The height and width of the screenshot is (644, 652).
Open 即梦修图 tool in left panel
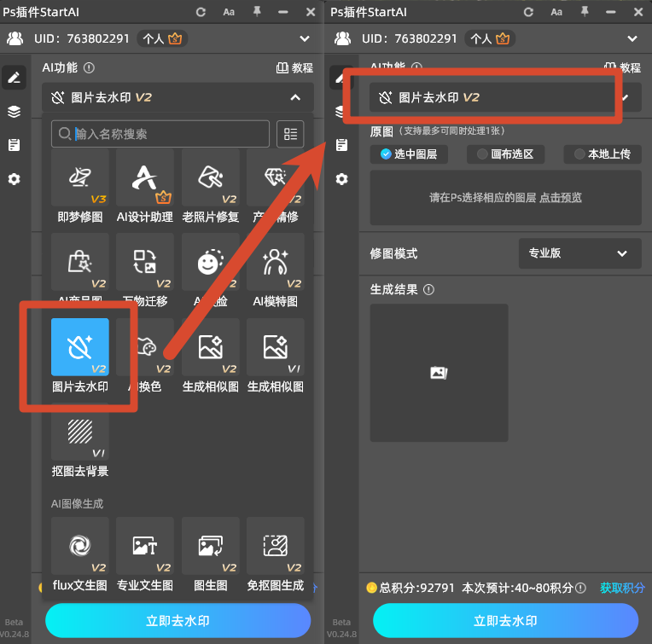[x=80, y=177]
